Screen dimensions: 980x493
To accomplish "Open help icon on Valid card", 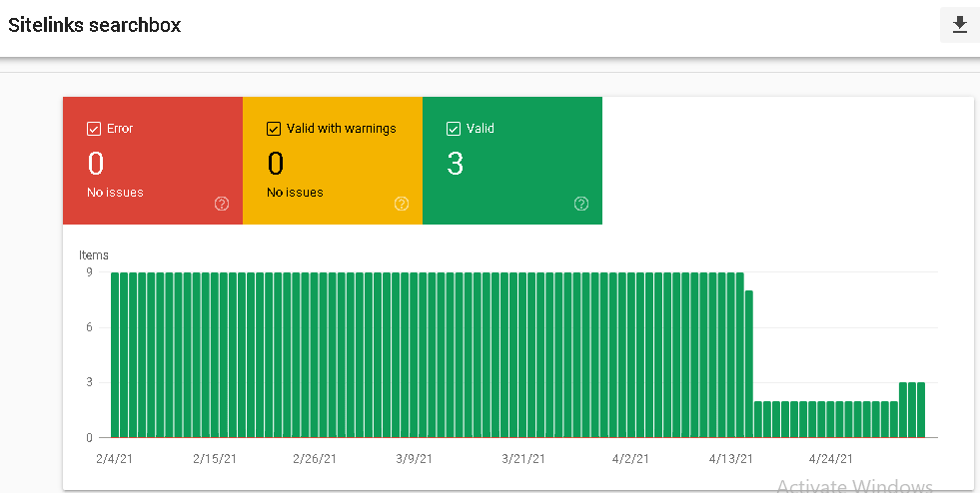I will [581, 204].
